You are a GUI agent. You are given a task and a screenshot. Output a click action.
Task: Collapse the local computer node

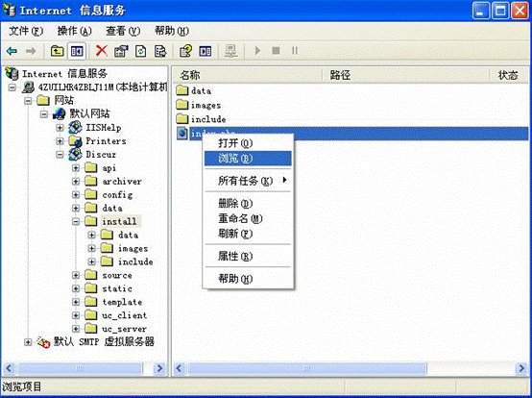[x=12, y=87]
